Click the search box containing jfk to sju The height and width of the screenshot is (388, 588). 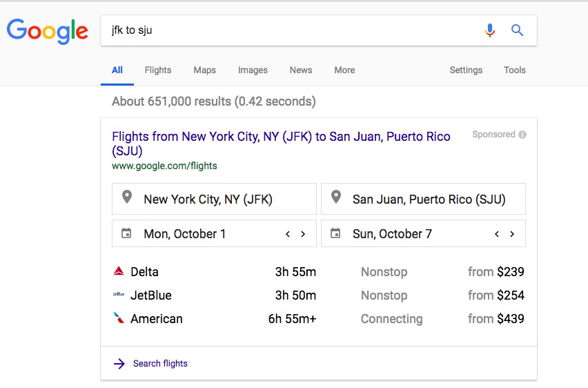pyautogui.click(x=290, y=30)
